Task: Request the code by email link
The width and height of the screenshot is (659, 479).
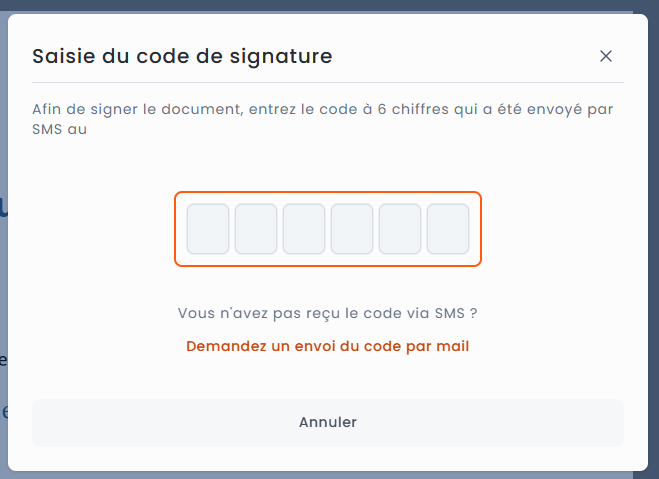Action: (328, 347)
